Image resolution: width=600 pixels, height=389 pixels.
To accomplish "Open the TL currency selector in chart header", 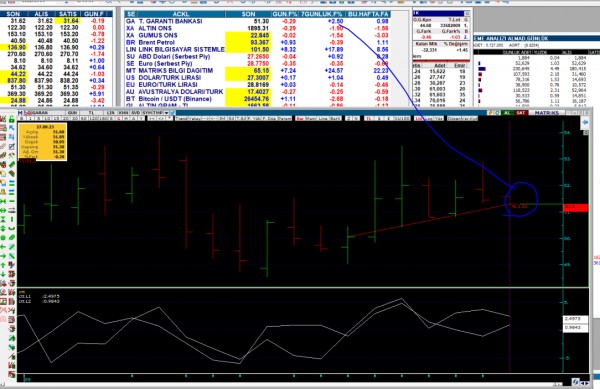I will [92, 113].
